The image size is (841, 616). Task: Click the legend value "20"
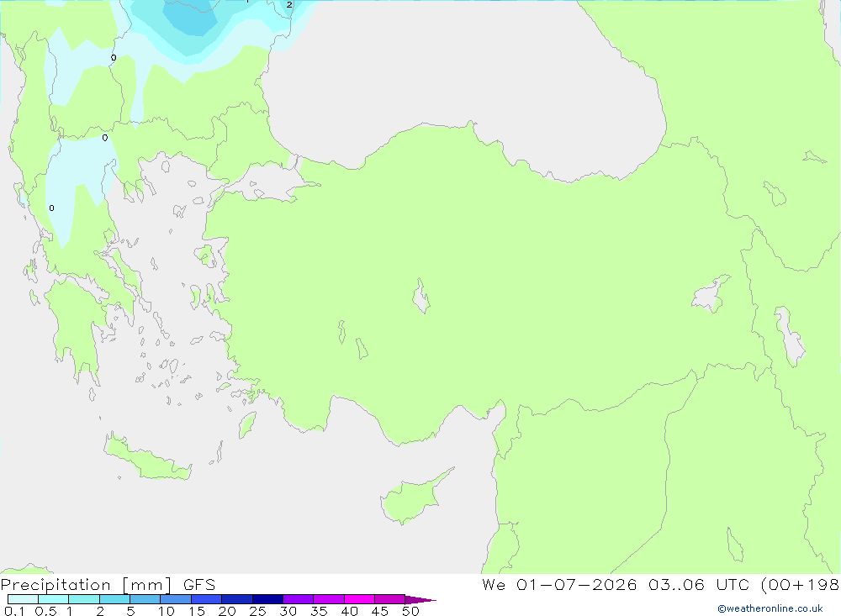click(x=227, y=611)
